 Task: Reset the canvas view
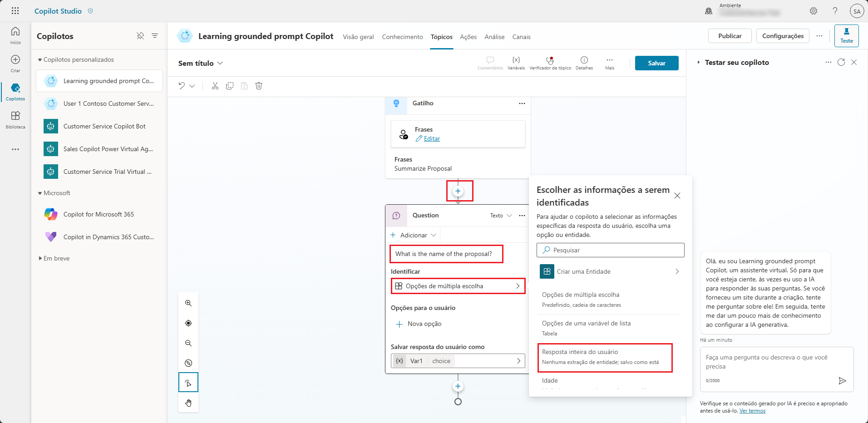(x=188, y=363)
